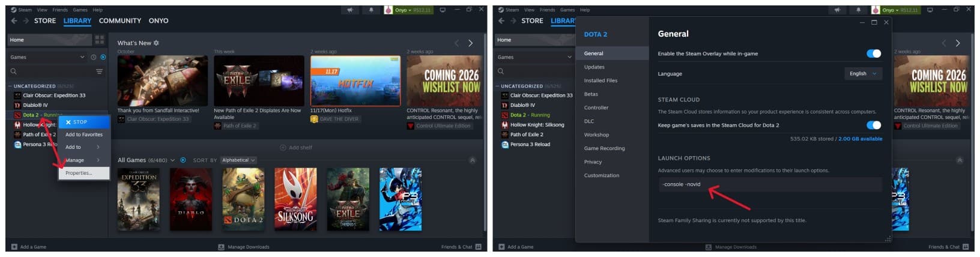Screen dimensions: 980x257
Task: Choose Add to Favorites in context menu
Action: tap(84, 135)
